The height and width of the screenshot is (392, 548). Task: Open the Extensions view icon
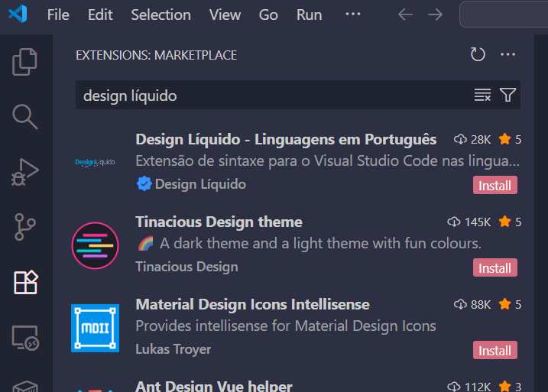click(25, 282)
